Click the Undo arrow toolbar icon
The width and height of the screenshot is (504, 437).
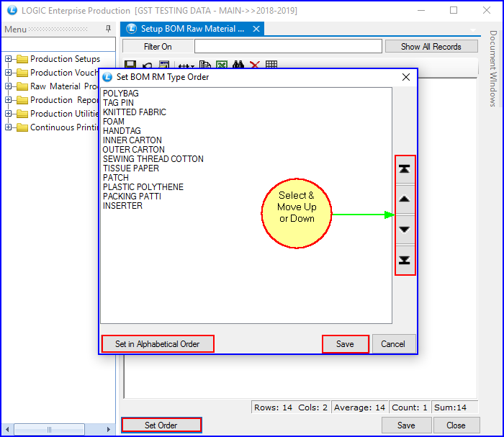148,66
